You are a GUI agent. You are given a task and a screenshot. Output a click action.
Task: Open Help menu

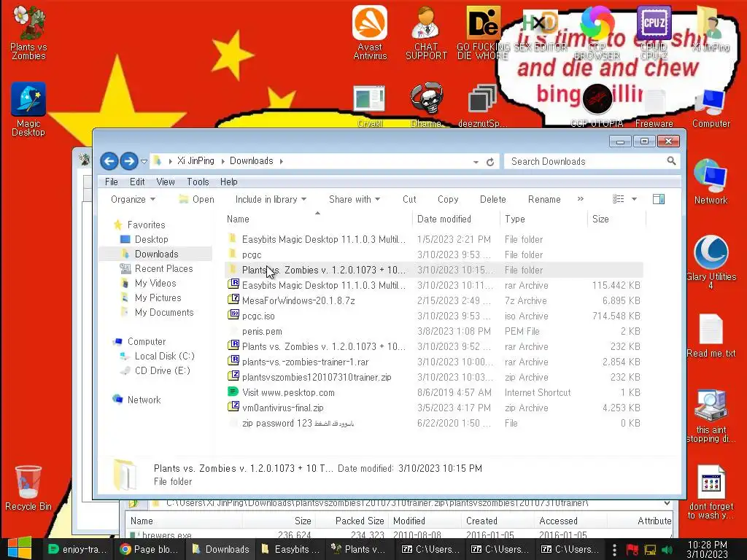[x=228, y=182]
